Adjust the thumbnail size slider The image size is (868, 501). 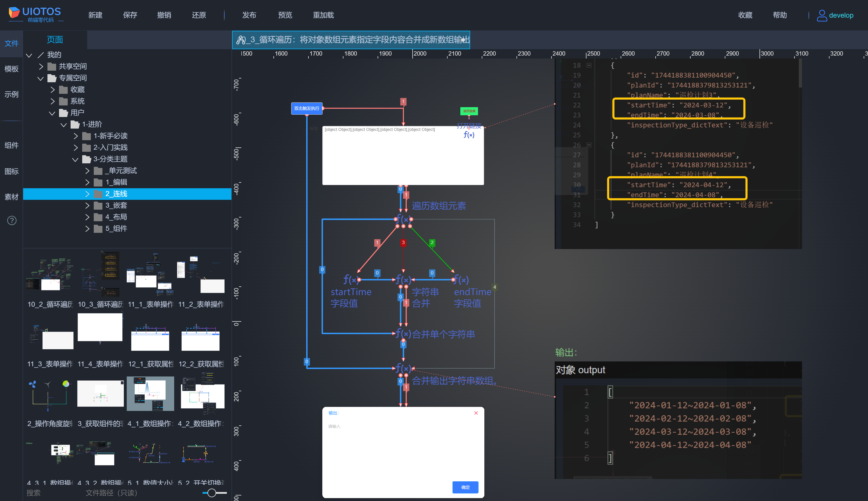pos(212,493)
